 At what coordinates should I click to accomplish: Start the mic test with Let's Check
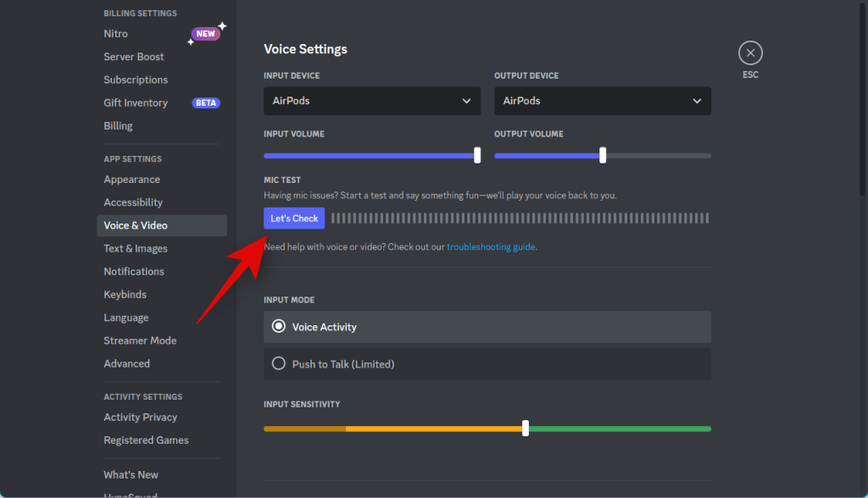(293, 218)
